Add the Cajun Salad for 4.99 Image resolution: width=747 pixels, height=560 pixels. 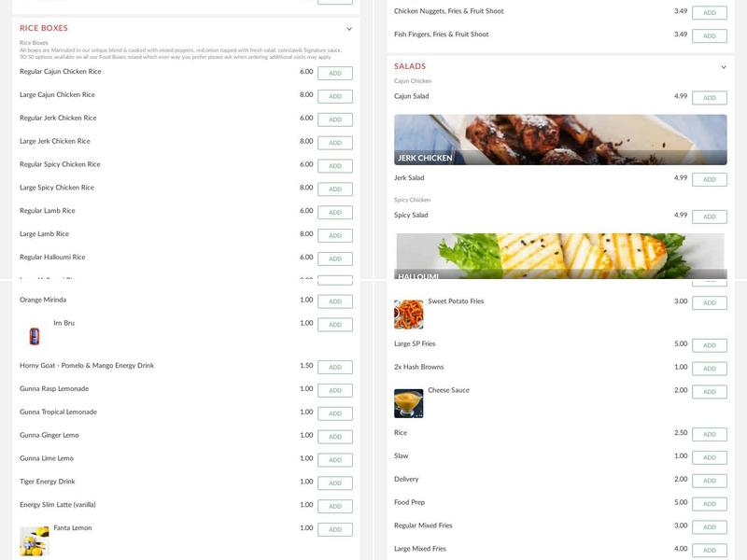click(x=711, y=96)
